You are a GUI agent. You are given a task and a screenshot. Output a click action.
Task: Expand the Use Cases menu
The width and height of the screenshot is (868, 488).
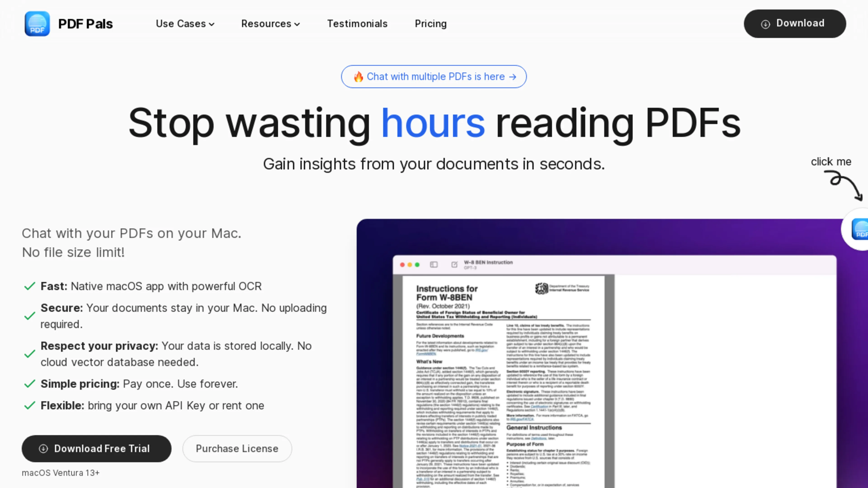185,24
